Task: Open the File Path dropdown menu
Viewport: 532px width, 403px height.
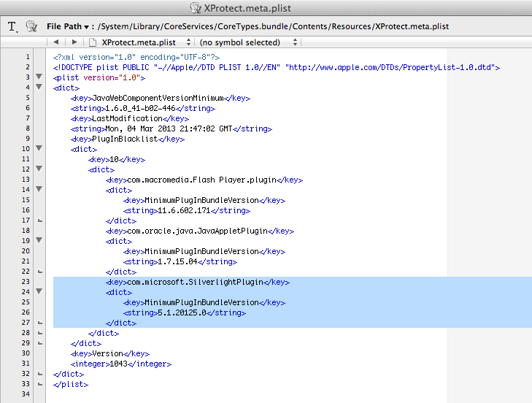Action: point(68,26)
